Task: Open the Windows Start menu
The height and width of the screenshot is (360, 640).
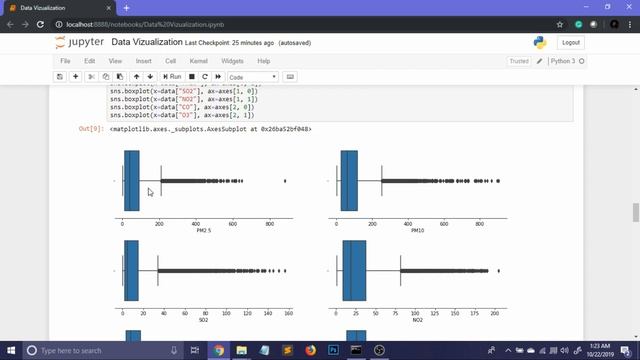Action: [x=11, y=350]
